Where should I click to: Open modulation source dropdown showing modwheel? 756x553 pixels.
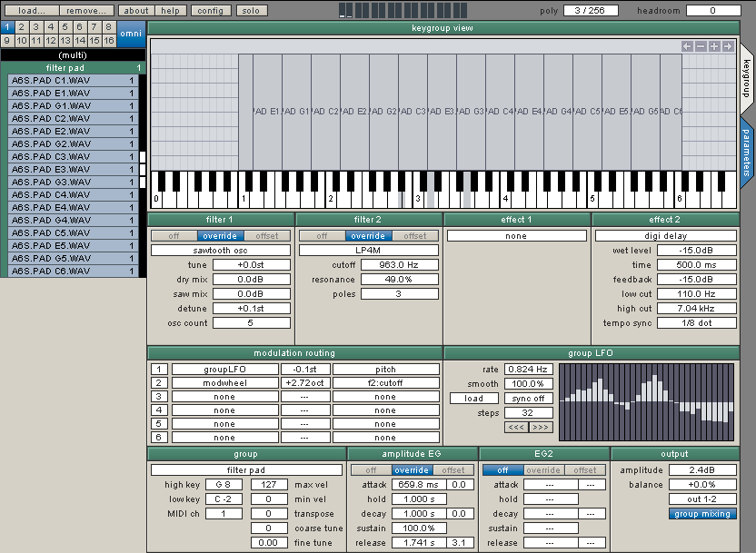coord(224,383)
